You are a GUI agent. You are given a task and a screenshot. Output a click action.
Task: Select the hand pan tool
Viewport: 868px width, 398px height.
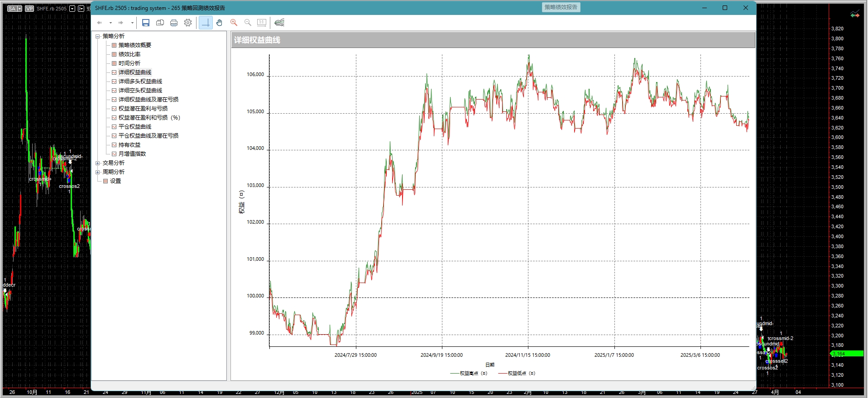click(220, 23)
